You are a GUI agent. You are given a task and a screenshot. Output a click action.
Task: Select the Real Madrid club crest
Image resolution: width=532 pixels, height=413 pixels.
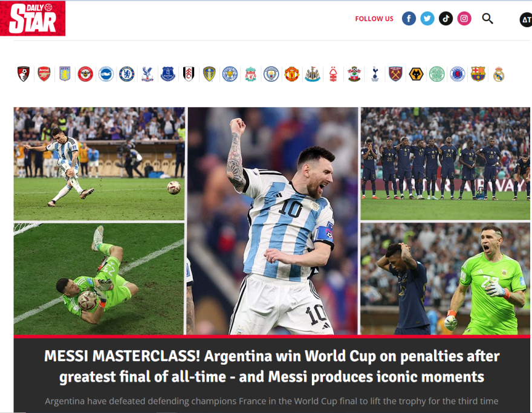tap(498, 74)
